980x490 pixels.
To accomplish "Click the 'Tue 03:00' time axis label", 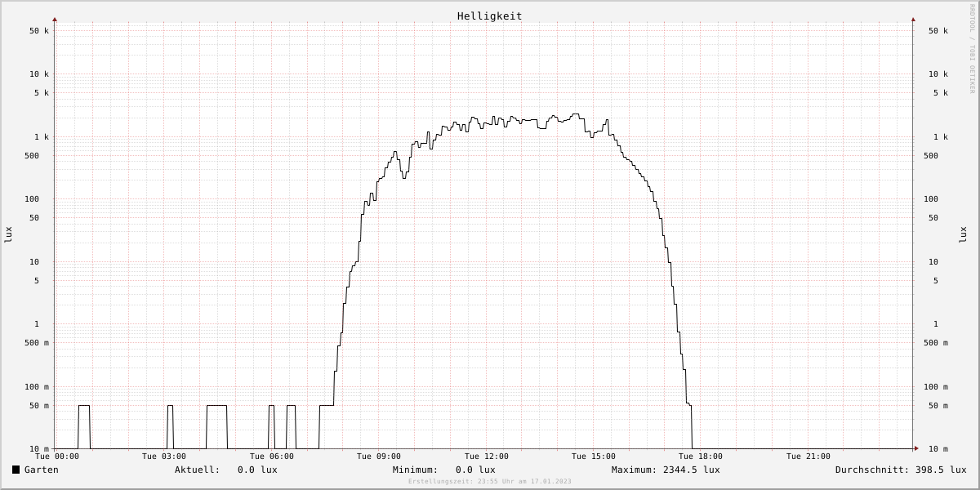I will coord(164,457).
